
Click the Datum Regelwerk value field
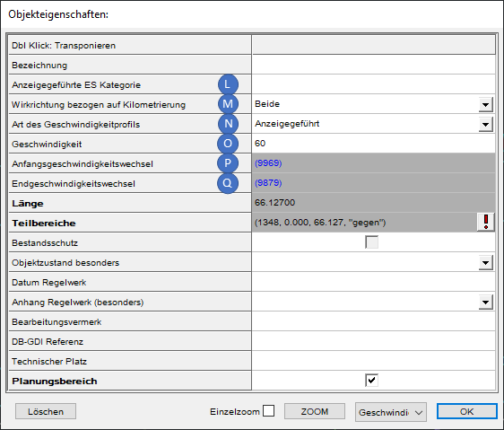(x=373, y=282)
